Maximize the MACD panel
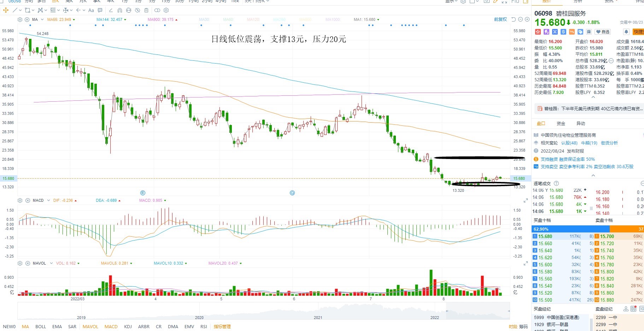Screen dimensions: 644x331 (526, 200)
